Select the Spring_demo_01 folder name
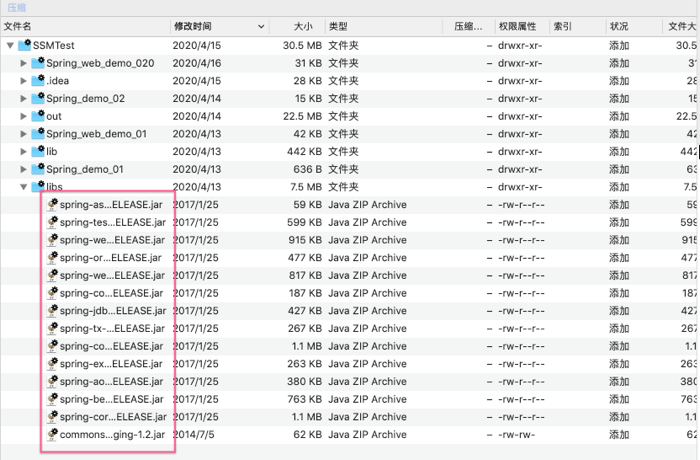 pyautogui.click(x=84, y=169)
